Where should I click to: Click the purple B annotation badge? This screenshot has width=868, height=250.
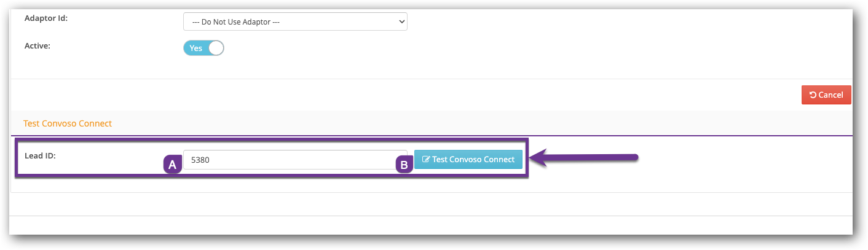[x=404, y=165]
